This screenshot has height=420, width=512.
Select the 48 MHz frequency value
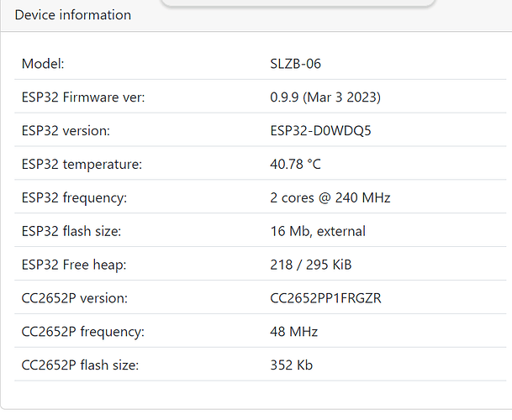coord(289,332)
